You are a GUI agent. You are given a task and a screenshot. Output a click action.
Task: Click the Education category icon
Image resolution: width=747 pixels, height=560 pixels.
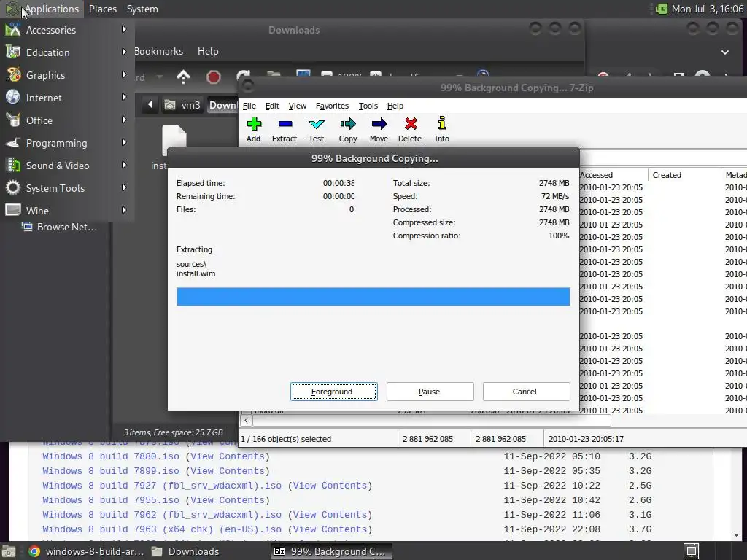(x=13, y=52)
